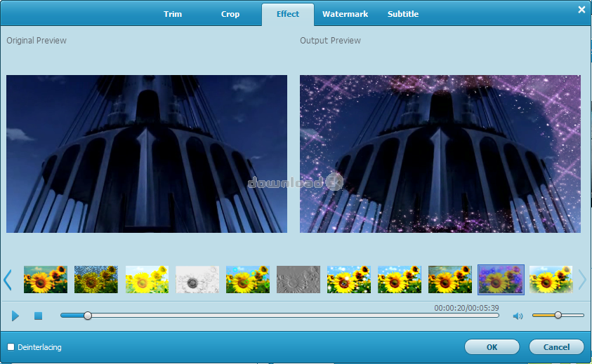
Task: Show previous effects with left arrow
Action: coord(8,280)
